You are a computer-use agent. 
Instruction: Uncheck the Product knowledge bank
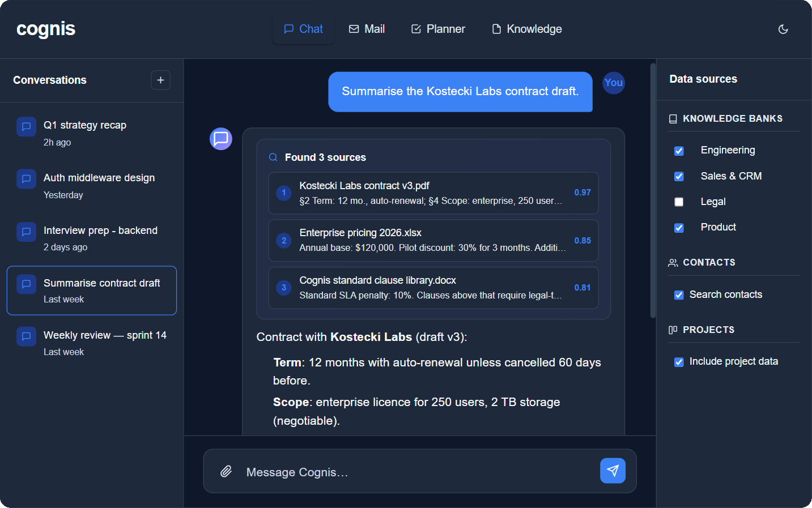[679, 228]
